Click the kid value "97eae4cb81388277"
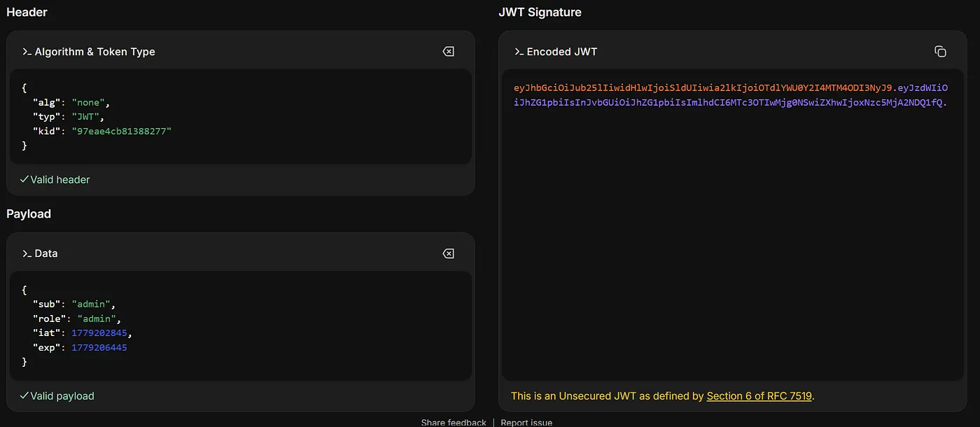 pos(121,132)
